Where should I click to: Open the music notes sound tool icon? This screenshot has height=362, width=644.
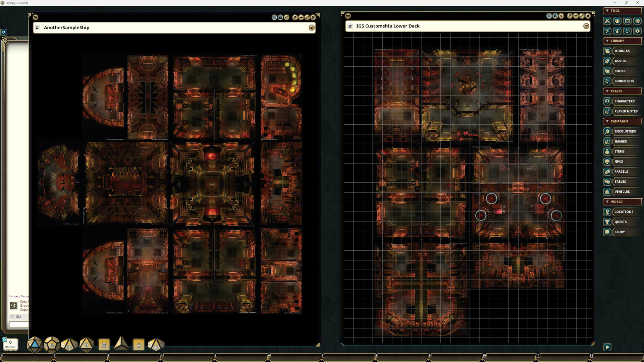(627, 31)
